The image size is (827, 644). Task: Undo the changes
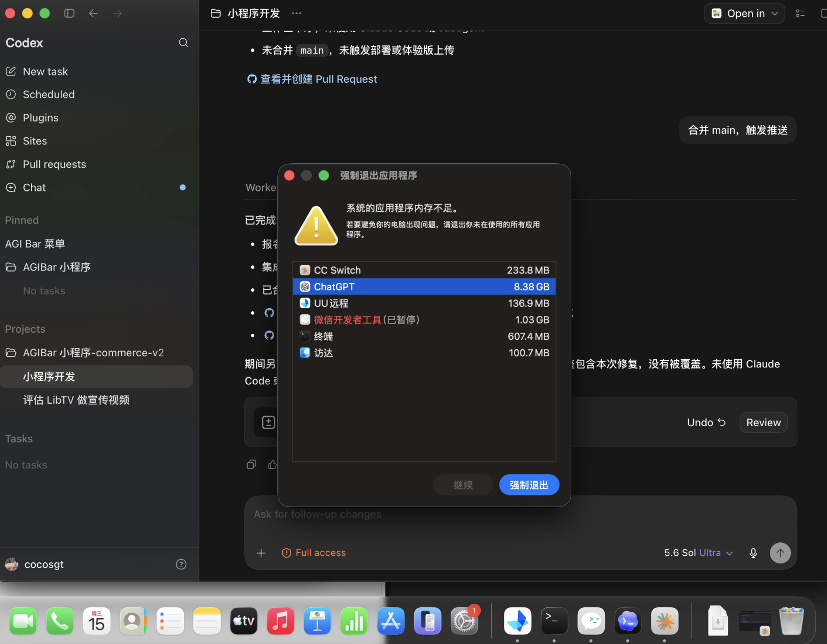click(707, 423)
